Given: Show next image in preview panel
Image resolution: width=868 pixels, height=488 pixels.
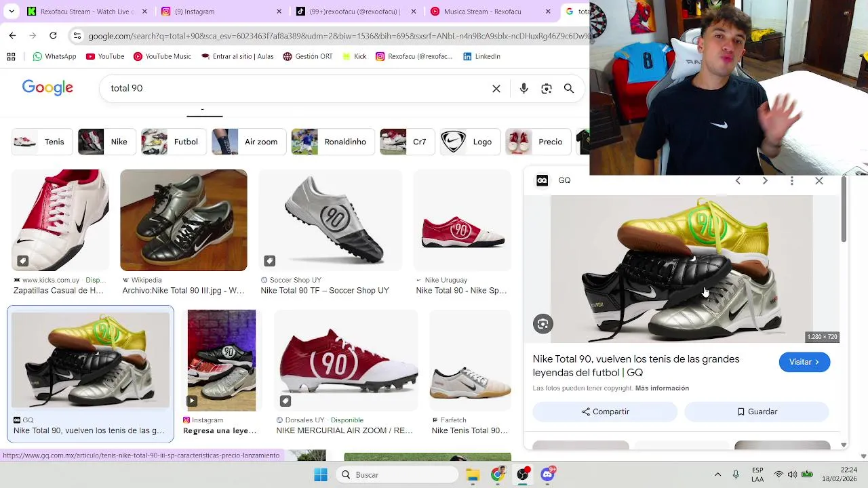Looking at the screenshot, I should pyautogui.click(x=765, y=181).
